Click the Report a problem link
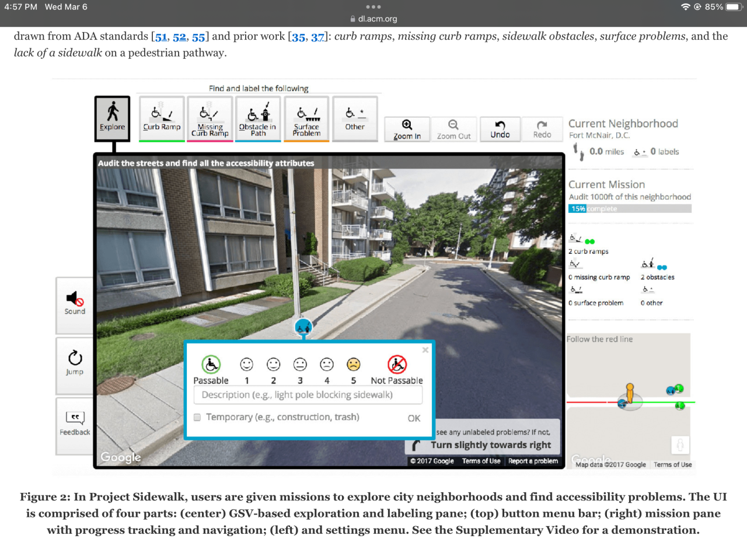 point(533,461)
